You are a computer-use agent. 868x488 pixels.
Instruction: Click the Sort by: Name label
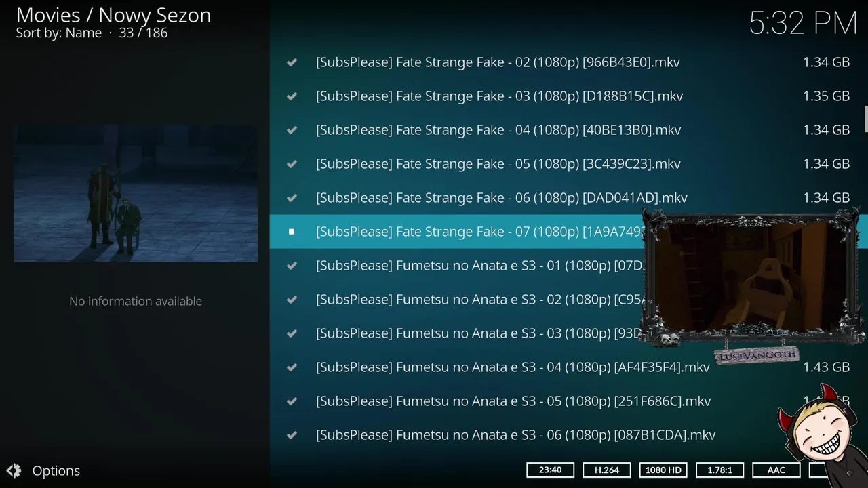click(x=58, y=33)
